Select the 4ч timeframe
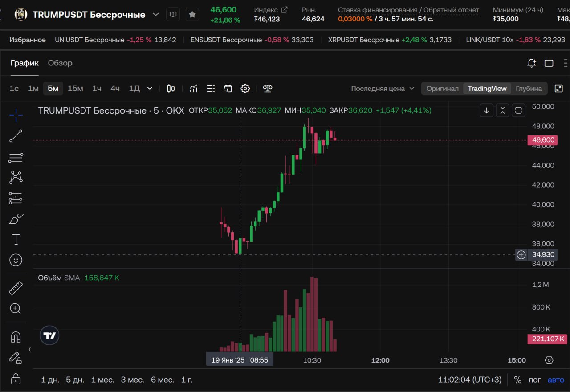Viewport: 570px width, 392px height. point(115,89)
